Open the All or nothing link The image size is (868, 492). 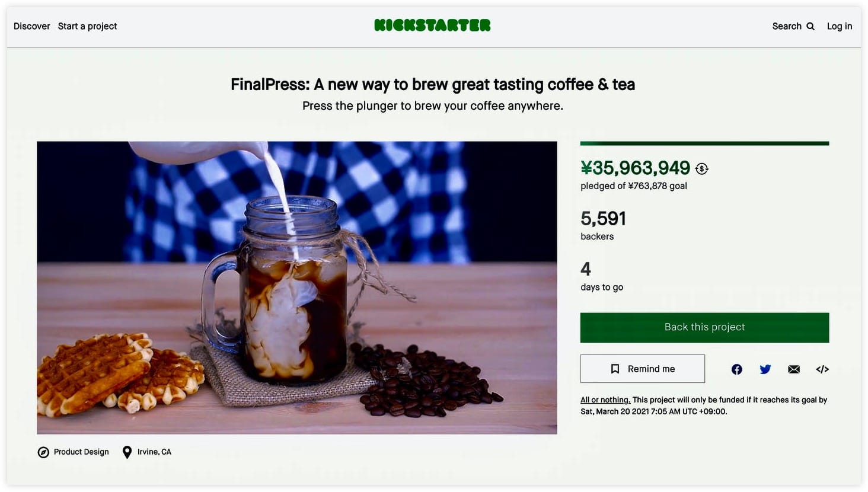click(x=605, y=400)
